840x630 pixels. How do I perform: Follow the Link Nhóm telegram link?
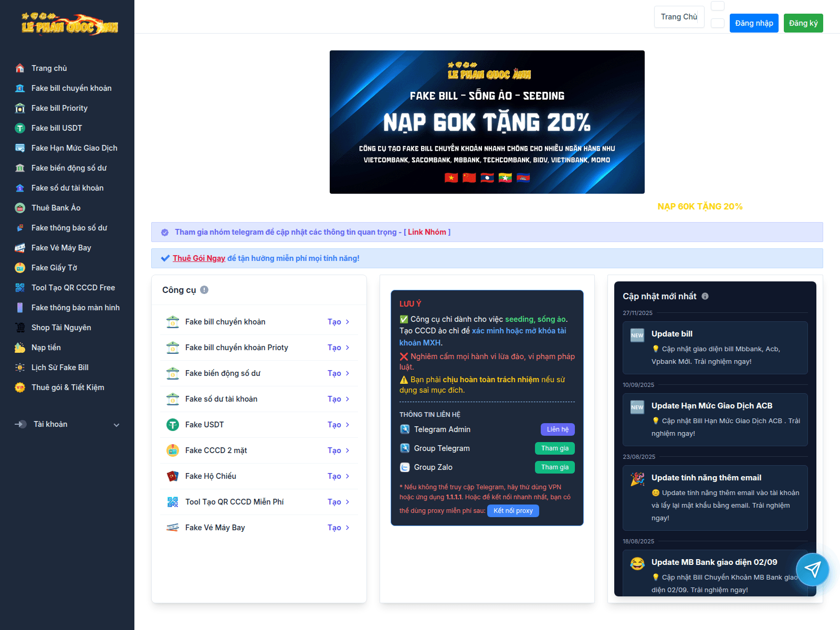coord(427,232)
